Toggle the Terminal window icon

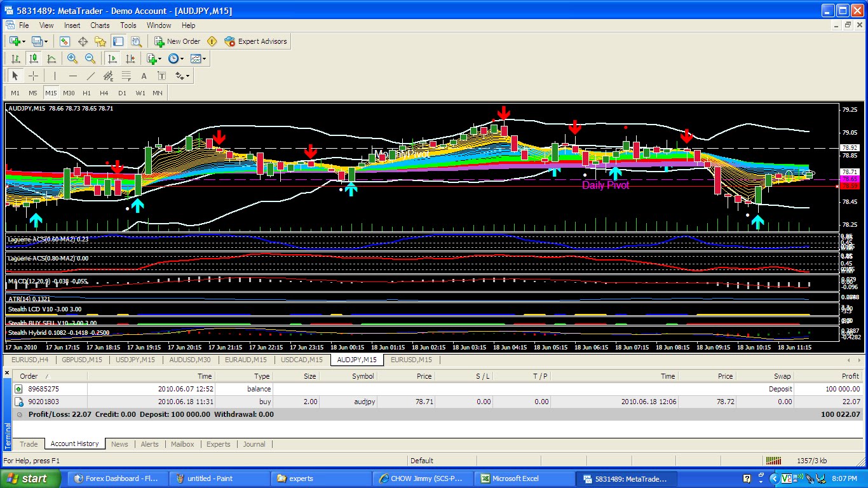click(x=118, y=41)
